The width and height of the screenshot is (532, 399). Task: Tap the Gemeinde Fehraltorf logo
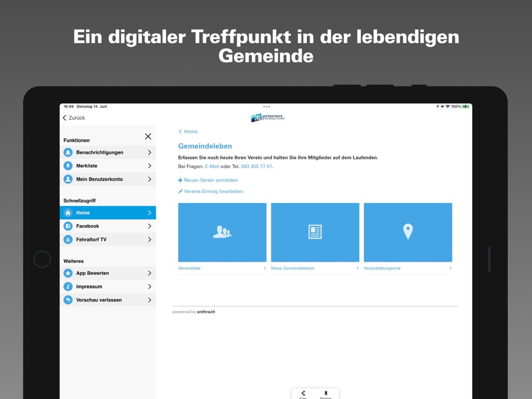coord(268,118)
